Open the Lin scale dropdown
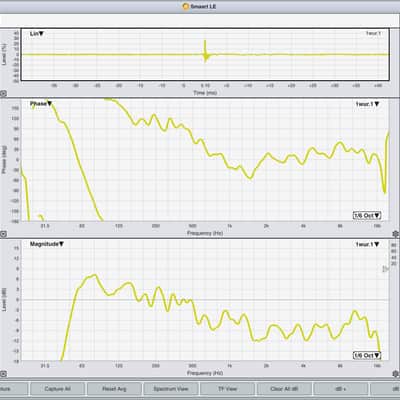This screenshot has height=400, width=400. coord(37,34)
